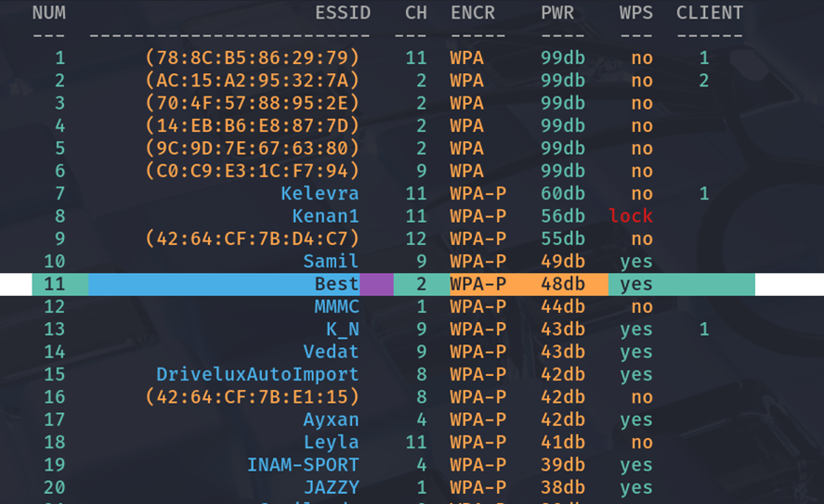
Task: Click the PWR column header
Action: (557, 13)
